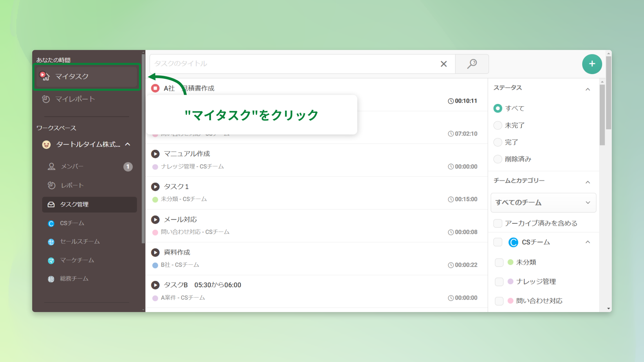Image resolution: width=644 pixels, height=362 pixels.
Task: Open the 総務チーム sidebar entry
Action: [x=51, y=279]
